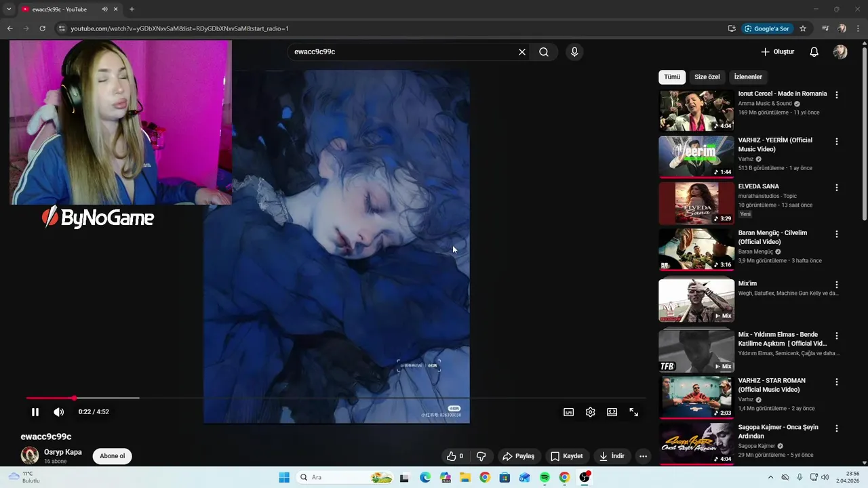
Task: Open options for Mix'im playlist
Action: [837, 285]
